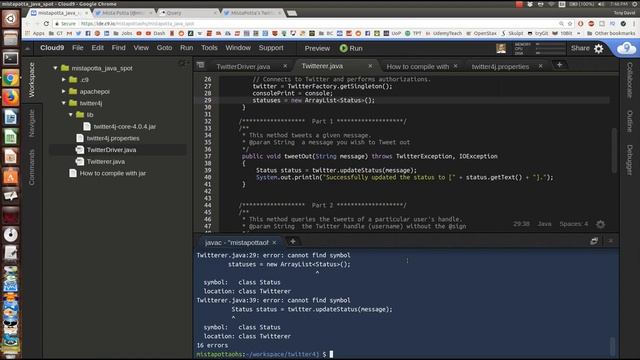Open the Tools menu

[209, 48]
